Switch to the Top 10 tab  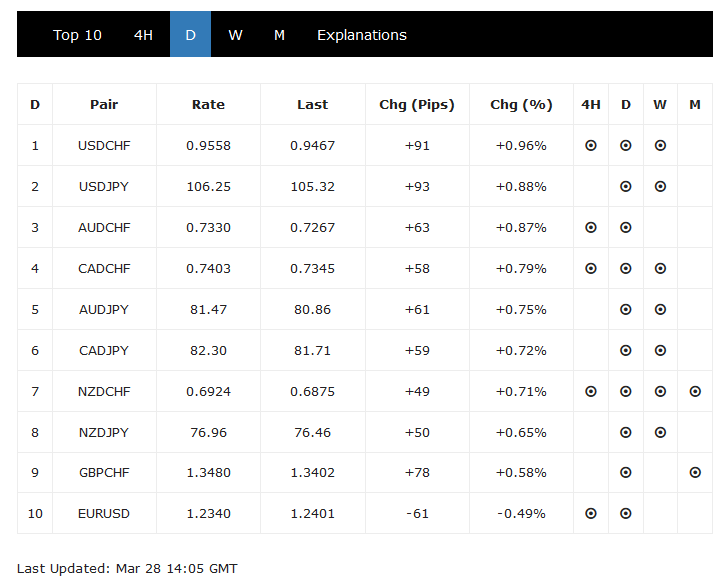click(x=77, y=35)
